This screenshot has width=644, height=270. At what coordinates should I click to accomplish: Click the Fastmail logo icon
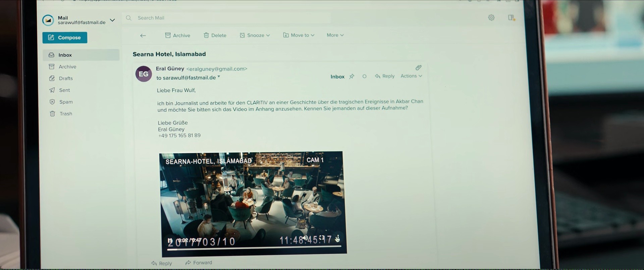(x=48, y=20)
